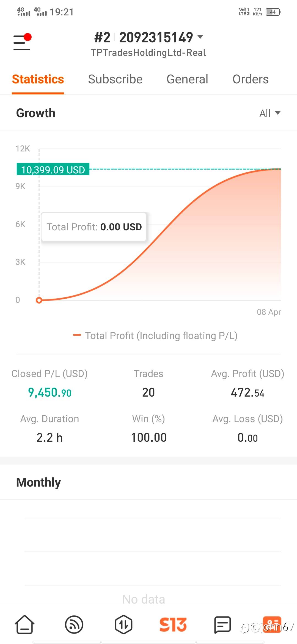Open the hamburger menu with notification dot
This screenshot has width=297, height=644.
point(22,42)
